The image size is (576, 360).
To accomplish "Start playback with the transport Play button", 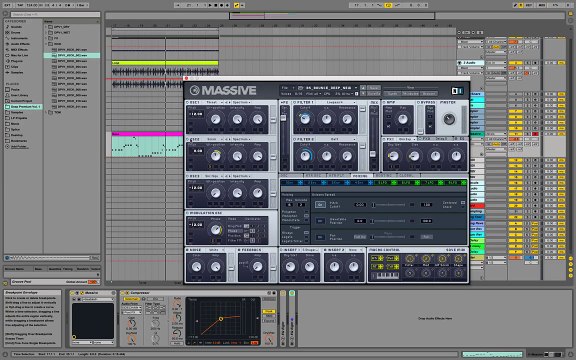I will pos(210,5).
